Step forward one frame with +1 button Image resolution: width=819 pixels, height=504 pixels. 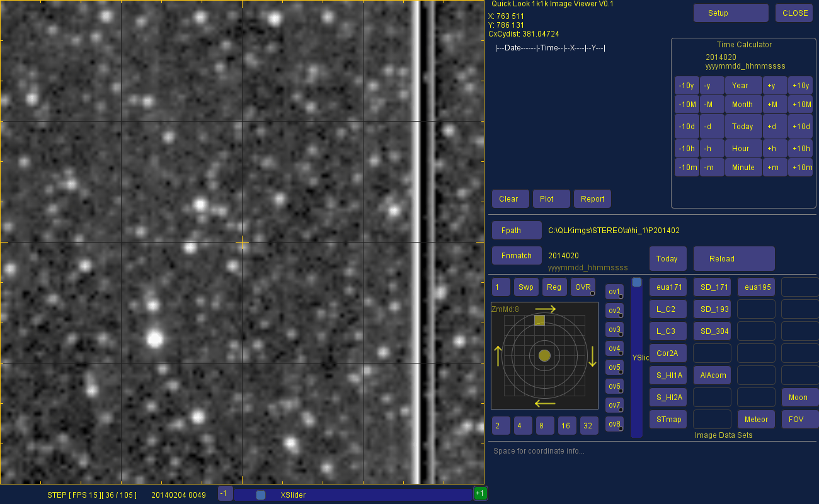[480, 493]
